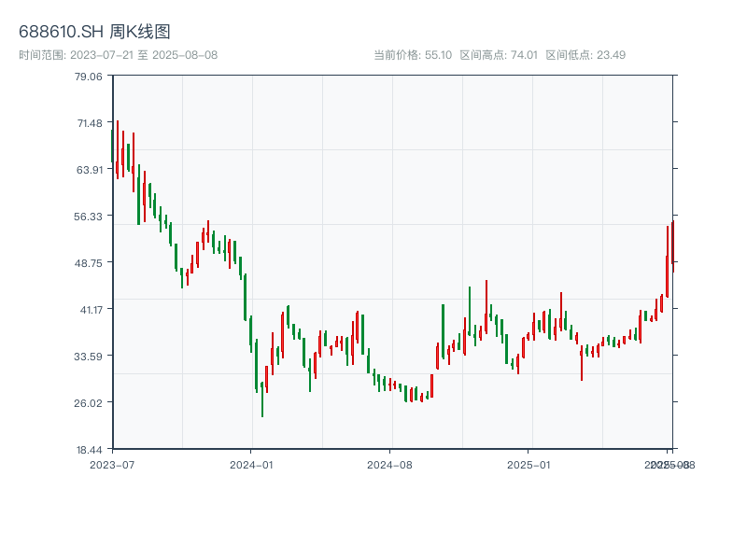The height and width of the screenshot is (560, 747).
Task: Click the y-axis label 56.33
Action: pos(88,217)
